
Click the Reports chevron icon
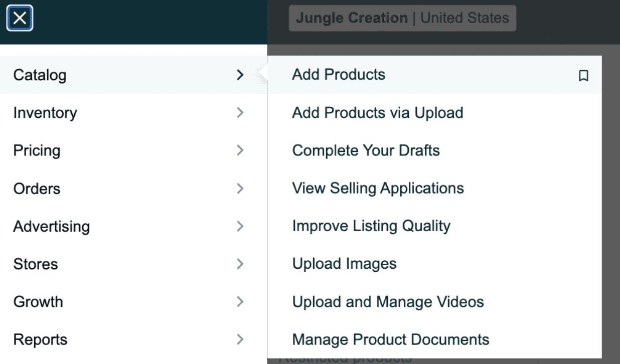point(240,339)
